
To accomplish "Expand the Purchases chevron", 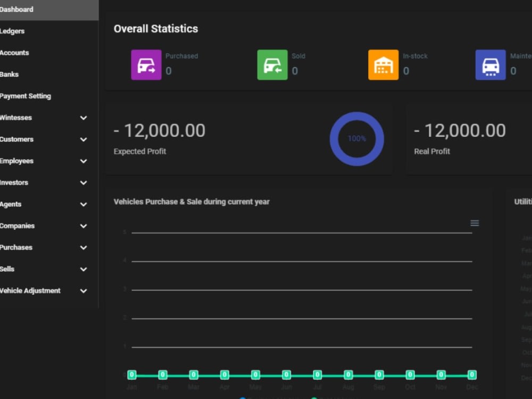I will [x=84, y=248].
